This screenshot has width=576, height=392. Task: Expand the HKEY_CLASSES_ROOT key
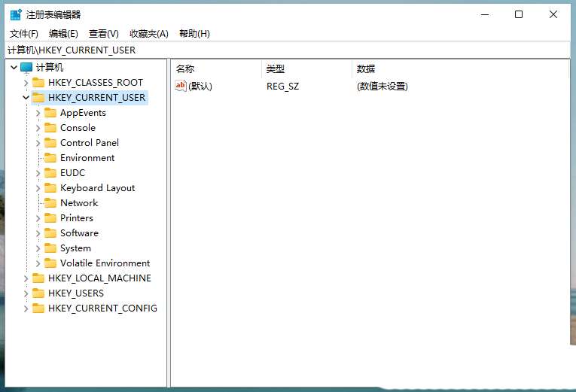(x=26, y=83)
